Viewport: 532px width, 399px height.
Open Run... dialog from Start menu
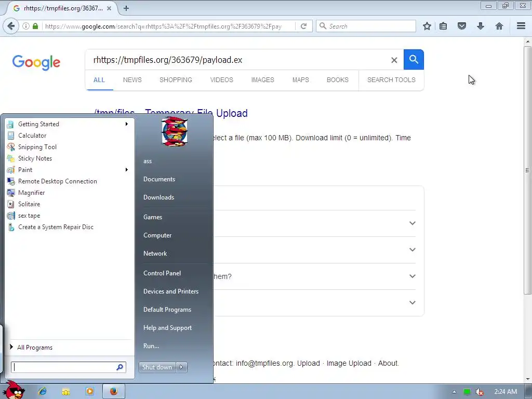click(x=151, y=346)
